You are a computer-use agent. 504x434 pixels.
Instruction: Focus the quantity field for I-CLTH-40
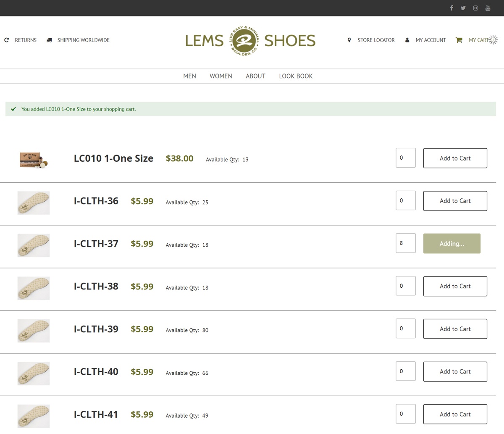(x=406, y=371)
